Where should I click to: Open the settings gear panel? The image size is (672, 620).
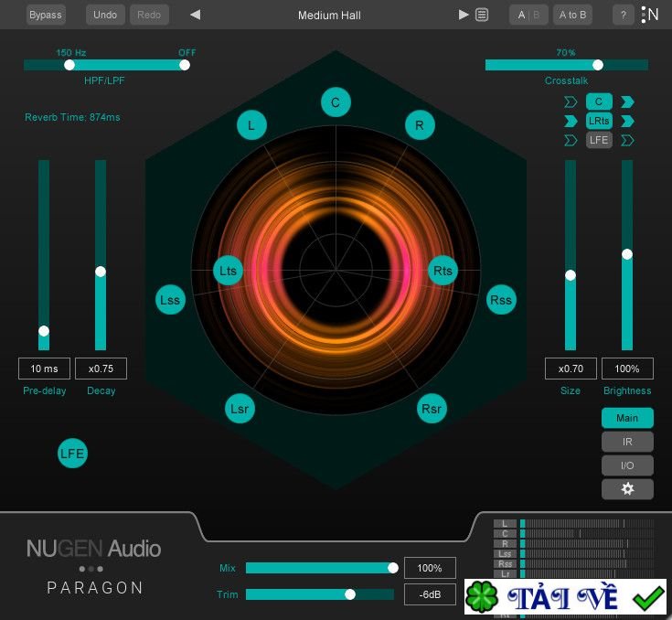[x=627, y=489]
